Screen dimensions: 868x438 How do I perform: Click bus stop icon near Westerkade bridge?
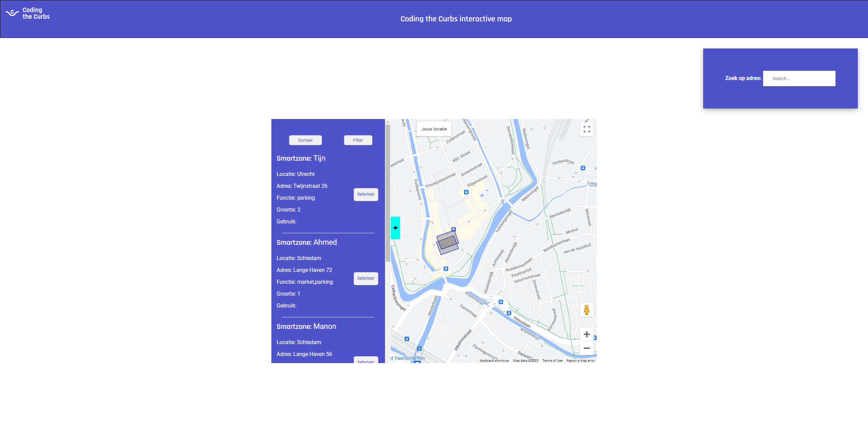[446, 269]
